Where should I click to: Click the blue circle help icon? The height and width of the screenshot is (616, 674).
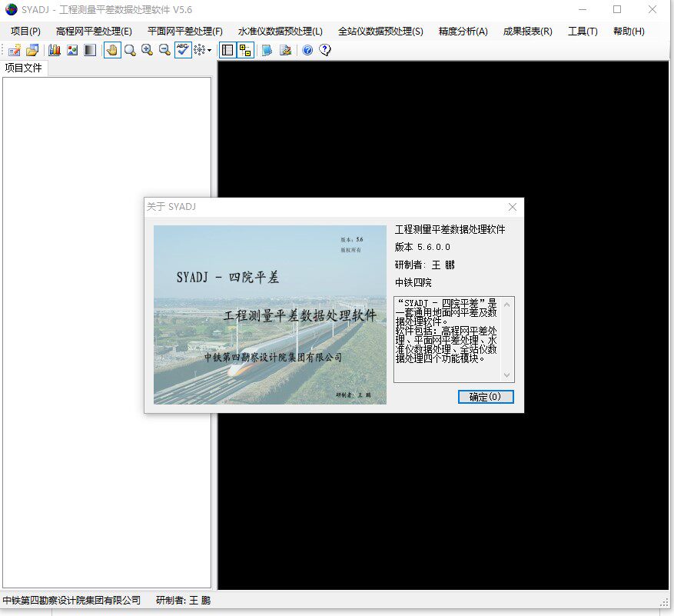click(x=307, y=50)
